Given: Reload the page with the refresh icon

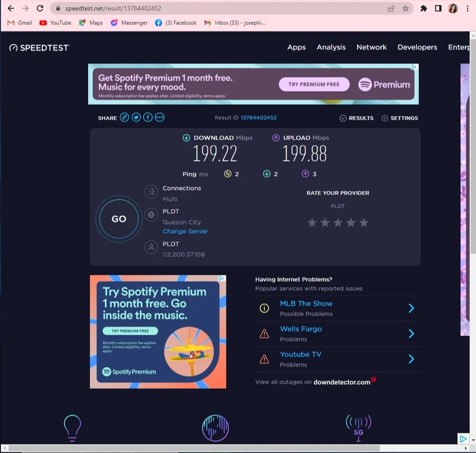Looking at the screenshot, I should click(40, 9).
